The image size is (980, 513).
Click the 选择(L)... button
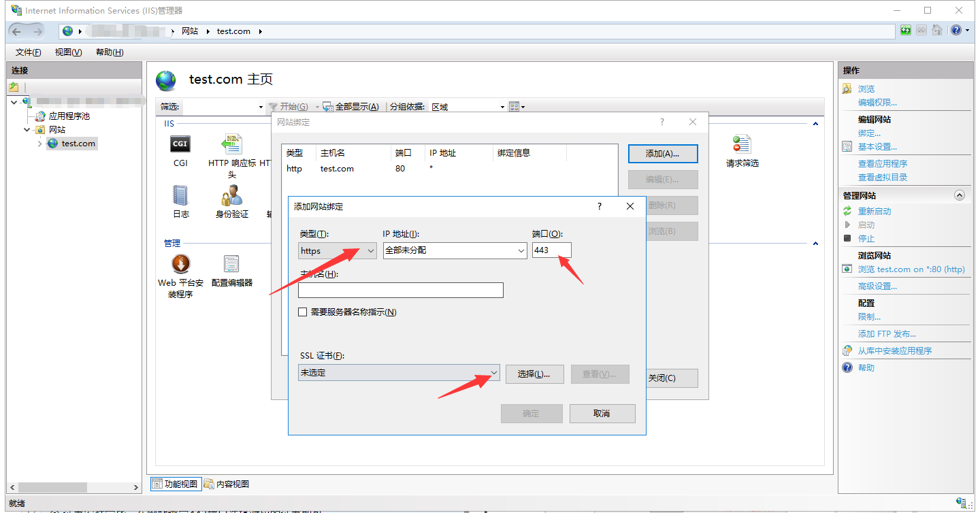[x=534, y=374]
